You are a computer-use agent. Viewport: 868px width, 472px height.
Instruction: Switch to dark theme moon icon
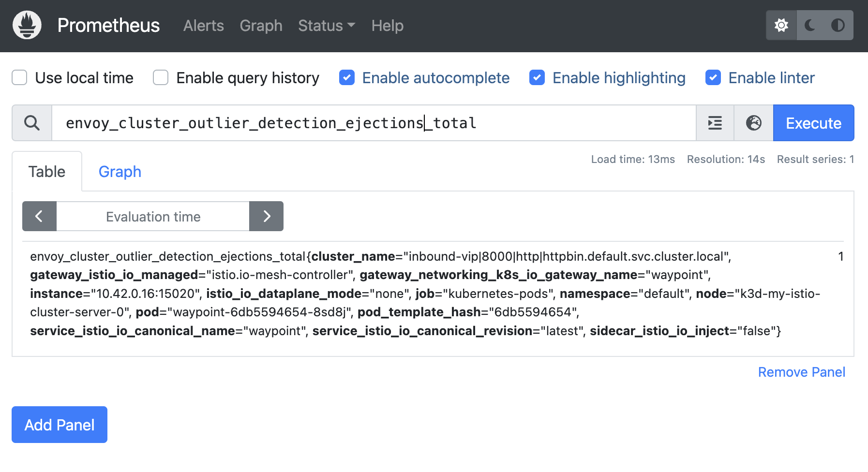tap(809, 25)
